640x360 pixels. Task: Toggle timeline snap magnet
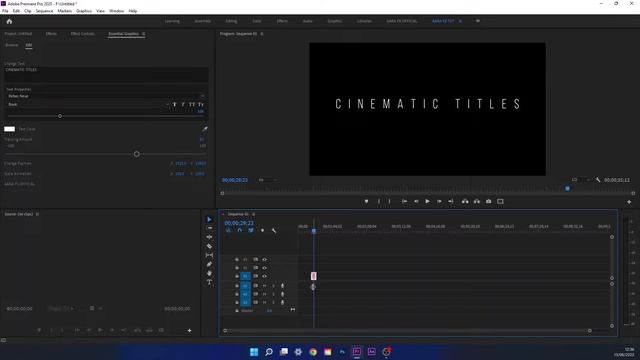[240, 231]
